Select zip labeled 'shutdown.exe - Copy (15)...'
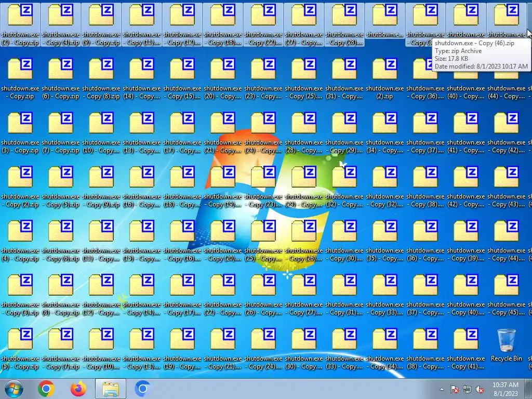The image size is (532, 399). [x=182, y=79]
